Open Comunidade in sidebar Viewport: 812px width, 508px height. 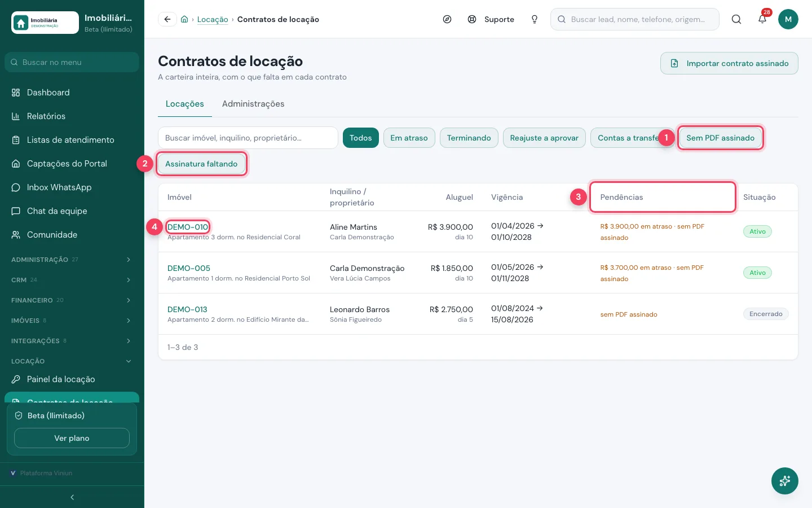point(72,235)
